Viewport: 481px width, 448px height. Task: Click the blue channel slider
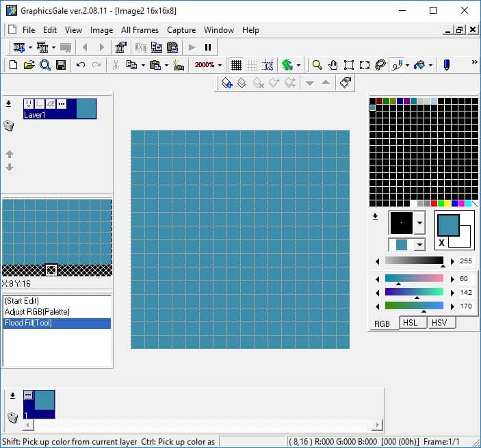[x=414, y=306]
